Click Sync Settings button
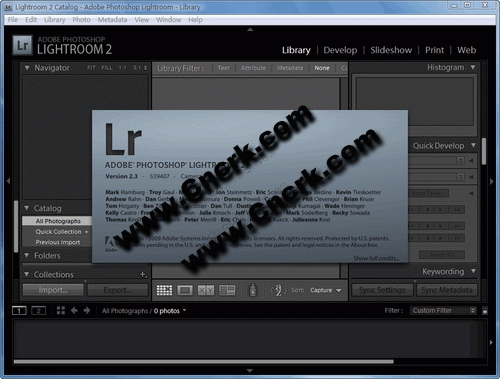Image resolution: width=500 pixels, height=379 pixels. pyautogui.click(x=382, y=290)
